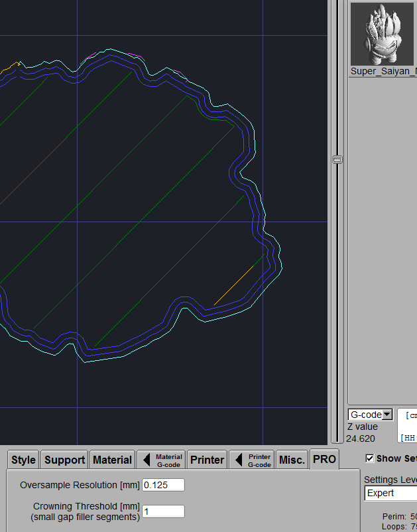Expand the Settings Level Expert dropdown
This screenshot has height=532, width=417.
tap(390, 493)
